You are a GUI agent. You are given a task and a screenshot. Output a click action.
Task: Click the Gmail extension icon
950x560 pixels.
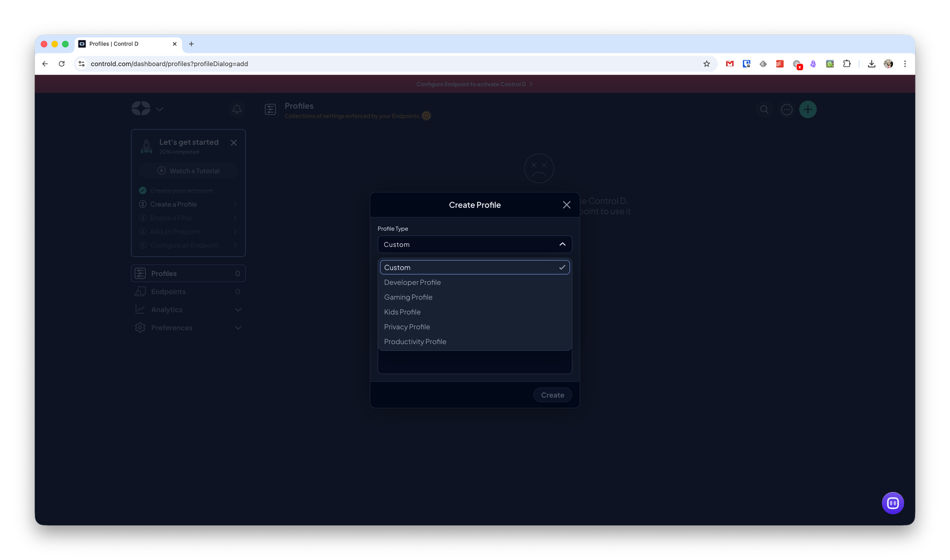click(730, 64)
